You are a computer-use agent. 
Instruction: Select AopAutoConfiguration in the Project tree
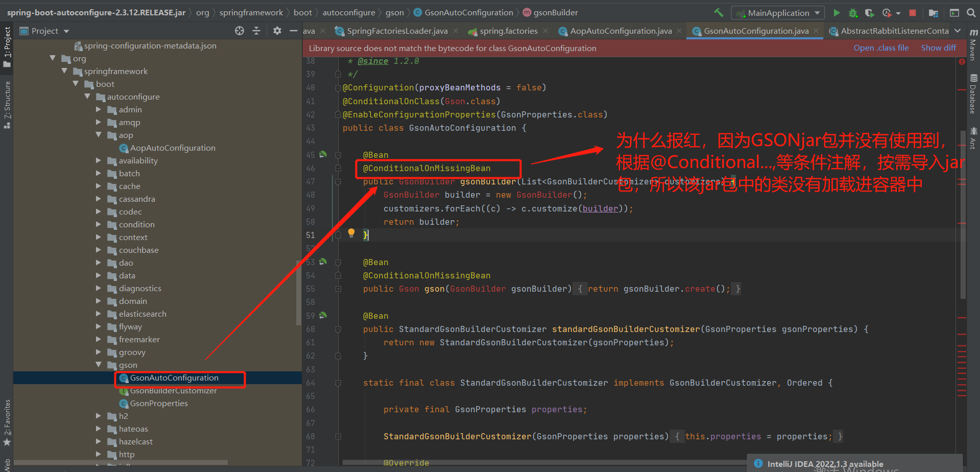point(173,148)
